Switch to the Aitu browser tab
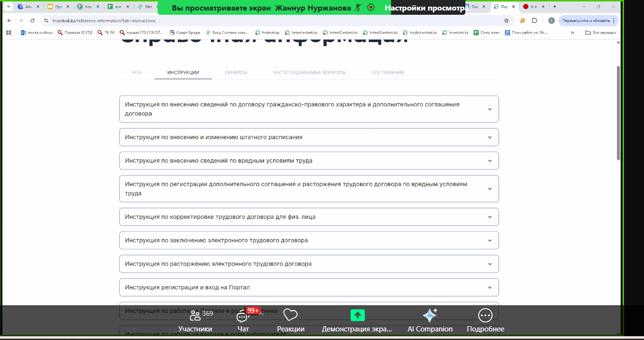Viewport: 644px width, 340px height. (x=29, y=7)
